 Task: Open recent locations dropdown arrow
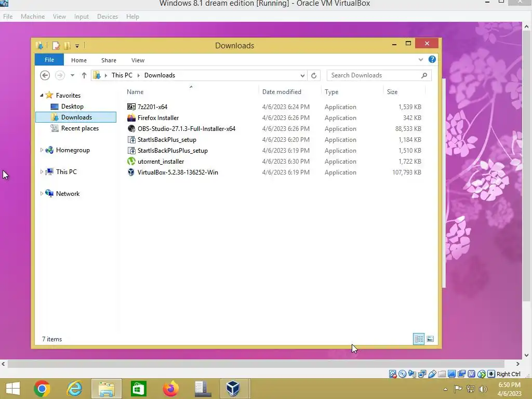[x=72, y=75]
